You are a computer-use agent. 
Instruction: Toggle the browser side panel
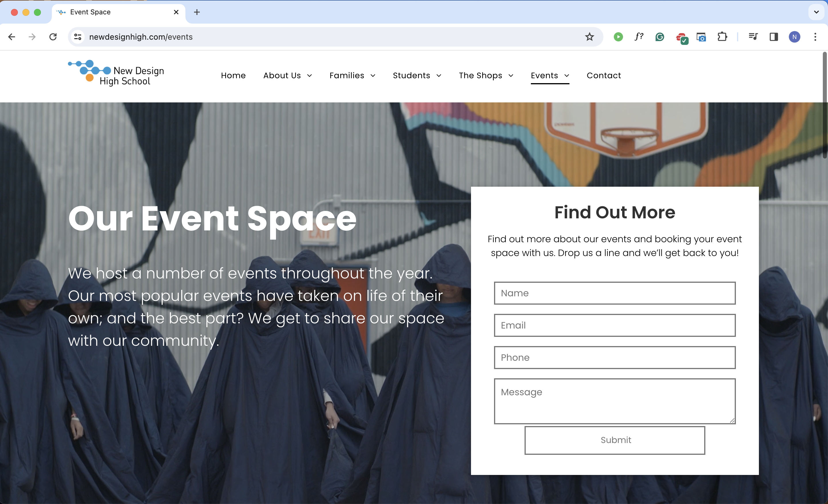(x=774, y=37)
